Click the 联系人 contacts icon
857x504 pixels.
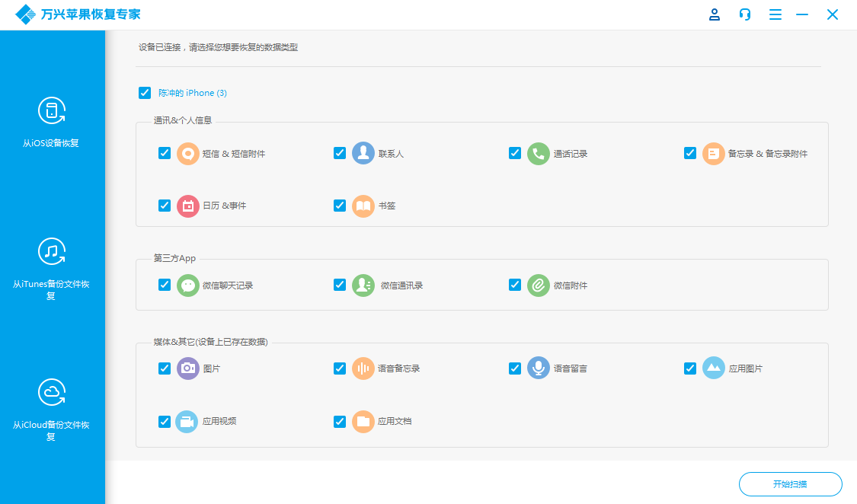(x=363, y=154)
